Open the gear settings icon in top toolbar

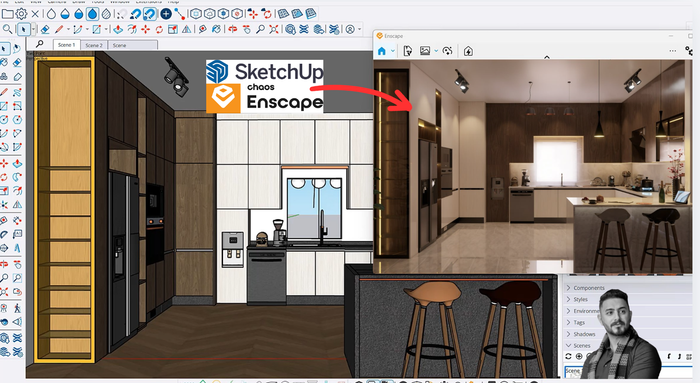click(21, 14)
